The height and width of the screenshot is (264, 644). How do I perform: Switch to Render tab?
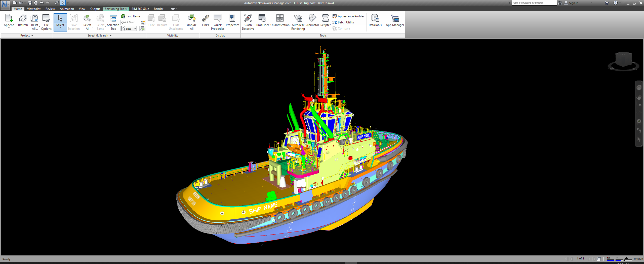tap(158, 9)
